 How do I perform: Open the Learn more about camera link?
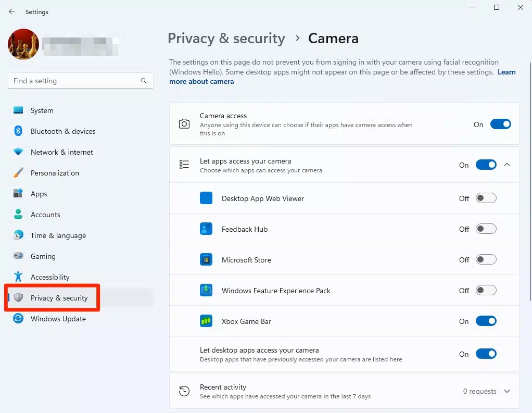[201, 82]
